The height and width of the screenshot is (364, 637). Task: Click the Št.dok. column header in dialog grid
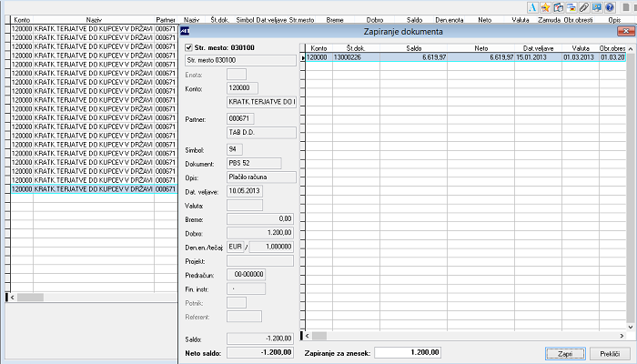(x=356, y=48)
